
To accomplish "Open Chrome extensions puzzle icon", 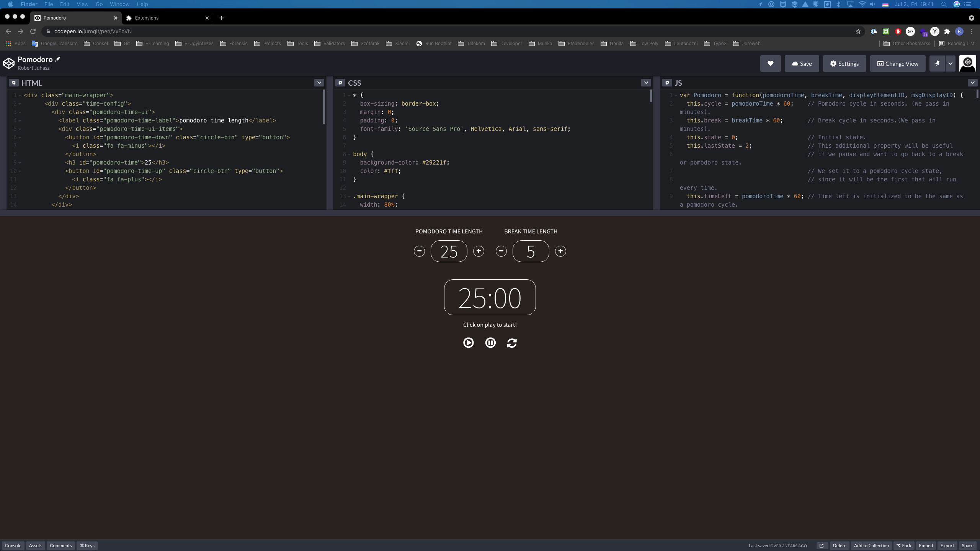I will coord(947,31).
